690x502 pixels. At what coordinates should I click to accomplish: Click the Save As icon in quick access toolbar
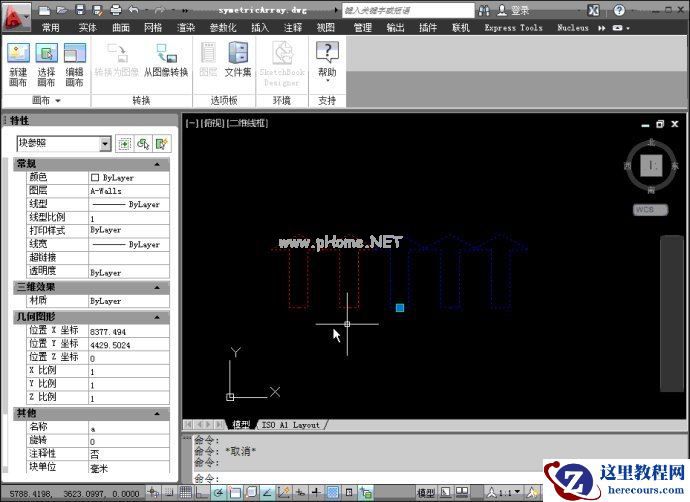[x=97, y=10]
